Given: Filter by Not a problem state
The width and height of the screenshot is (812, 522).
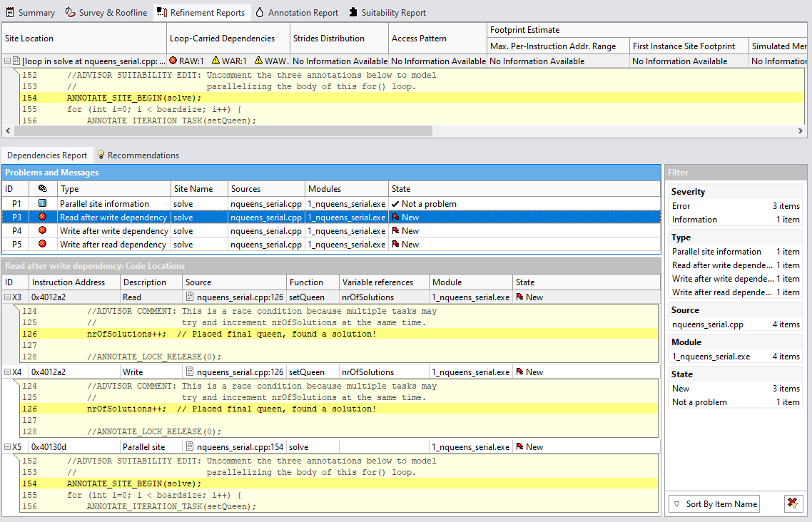Looking at the screenshot, I should (x=699, y=402).
